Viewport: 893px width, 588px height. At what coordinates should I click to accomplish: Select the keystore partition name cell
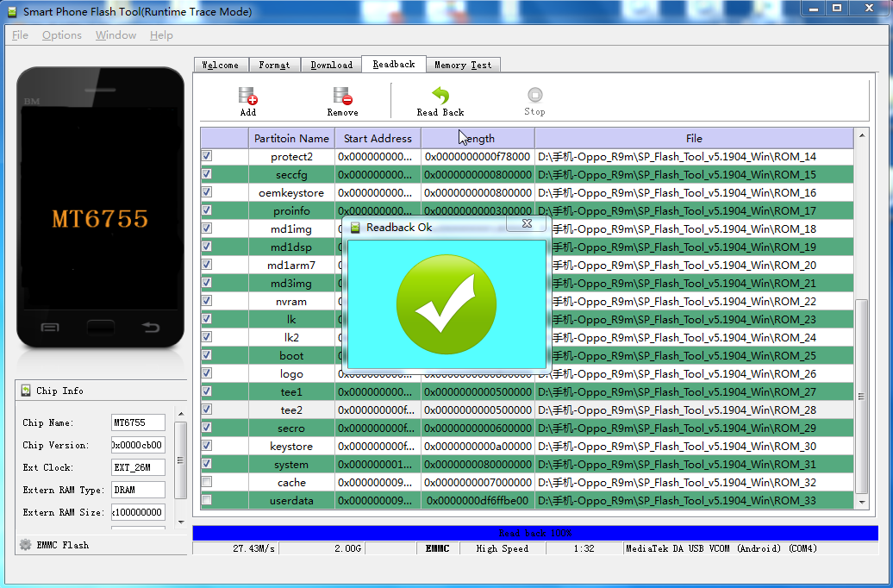pos(291,446)
